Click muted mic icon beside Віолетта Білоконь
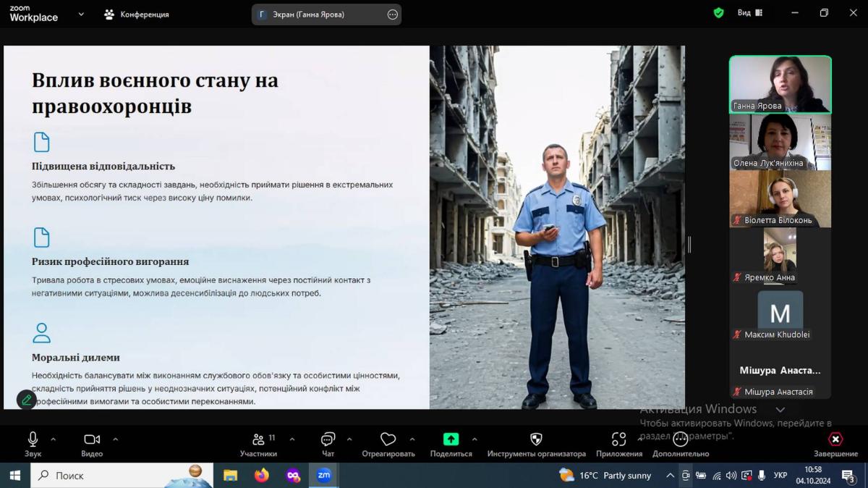The height and width of the screenshot is (488, 868). coord(738,220)
